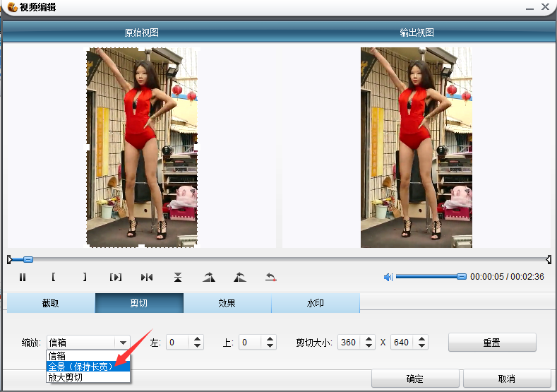Undo the rotation with the red-dot arrow icon
This screenshot has width=557, height=392.
271,277
